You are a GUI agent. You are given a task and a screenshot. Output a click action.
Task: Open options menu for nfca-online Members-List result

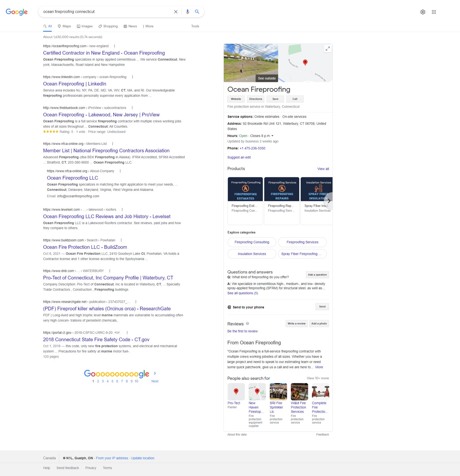[x=112, y=144]
